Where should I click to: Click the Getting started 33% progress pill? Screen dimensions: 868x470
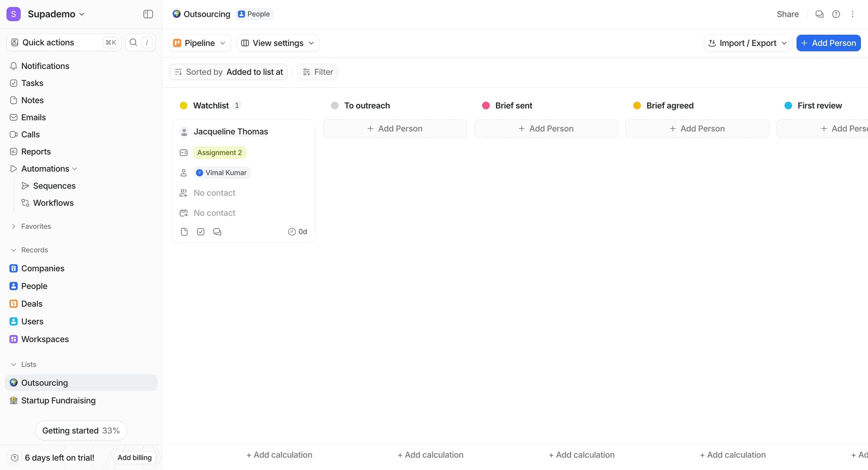click(81, 430)
